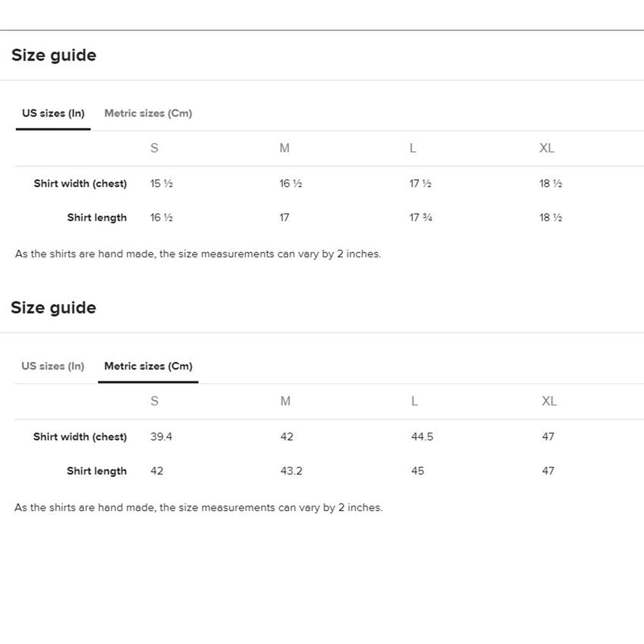Select the S column header in the inches table
644x644 pixels.
[154, 148]
